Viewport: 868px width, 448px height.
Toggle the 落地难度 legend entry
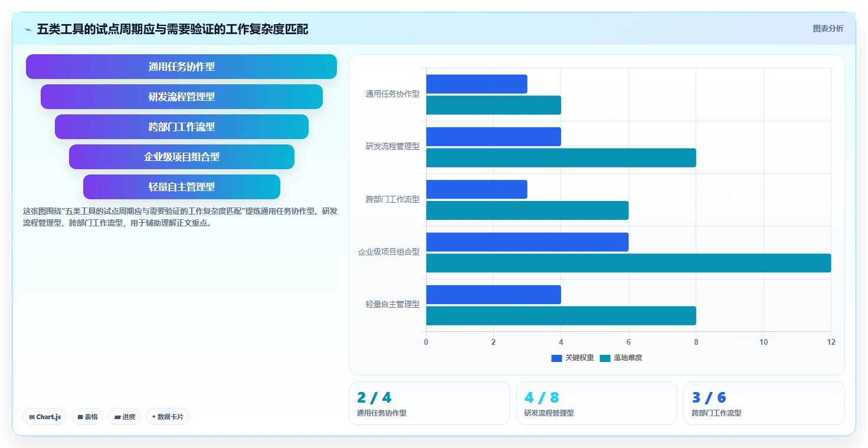[621, 358]
